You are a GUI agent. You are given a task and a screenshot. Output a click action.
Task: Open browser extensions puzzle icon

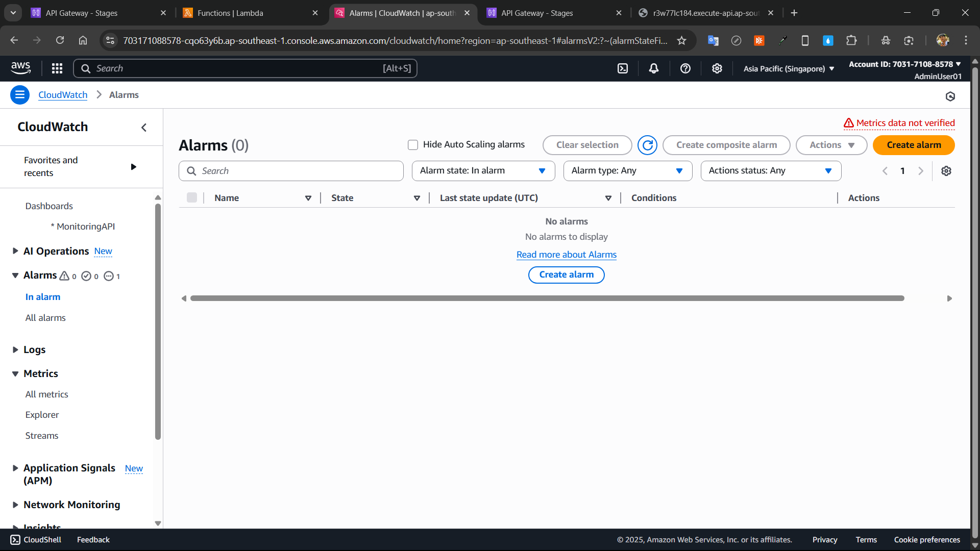(851, 40)
